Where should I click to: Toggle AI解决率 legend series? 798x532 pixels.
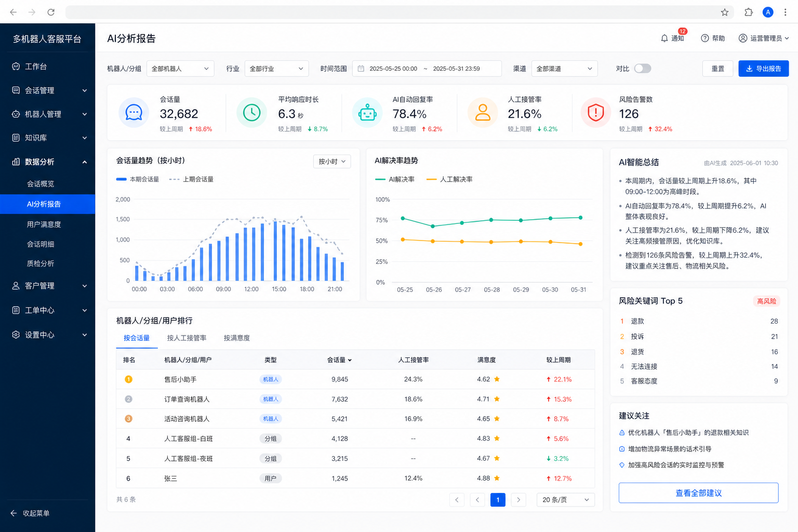point(395,179)
